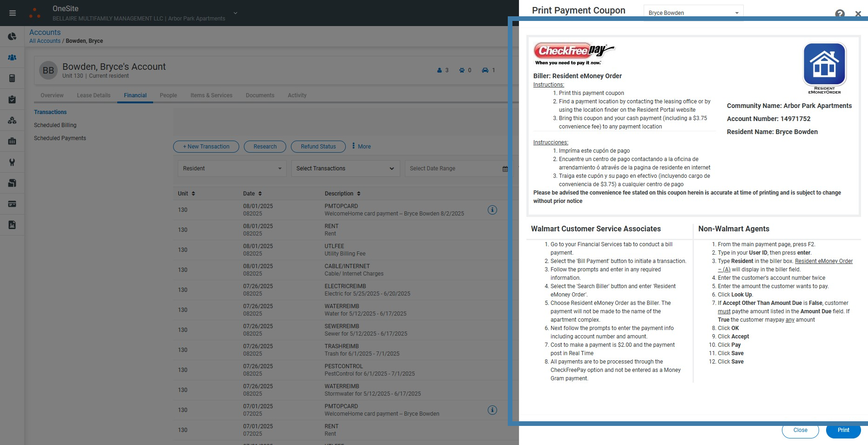Switch to the Documents tab
The height and width of the screenshot is (445, 868).
coord(260,95)
